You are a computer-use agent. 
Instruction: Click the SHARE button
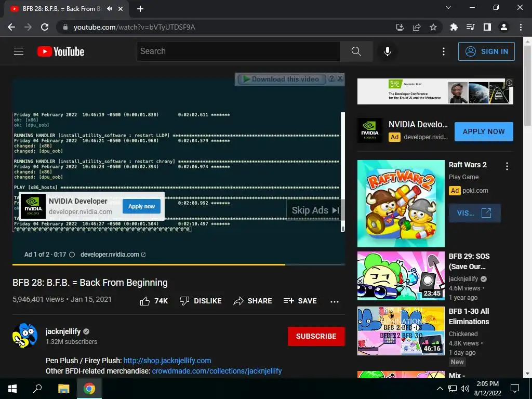tap(253, 301)
